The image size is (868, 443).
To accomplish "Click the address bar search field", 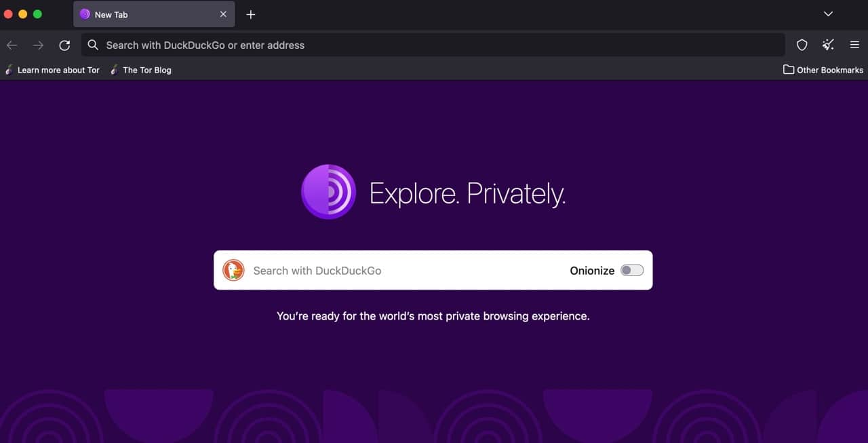I will [433, 45].
